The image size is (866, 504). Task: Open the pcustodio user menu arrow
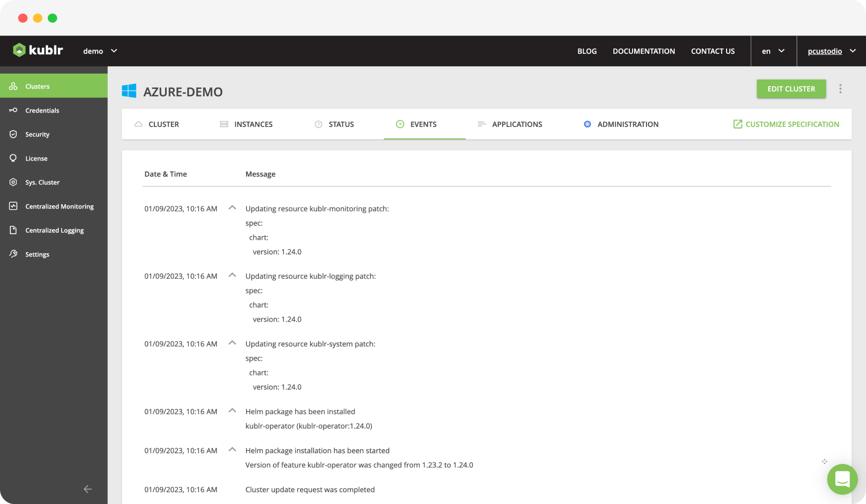853,51
